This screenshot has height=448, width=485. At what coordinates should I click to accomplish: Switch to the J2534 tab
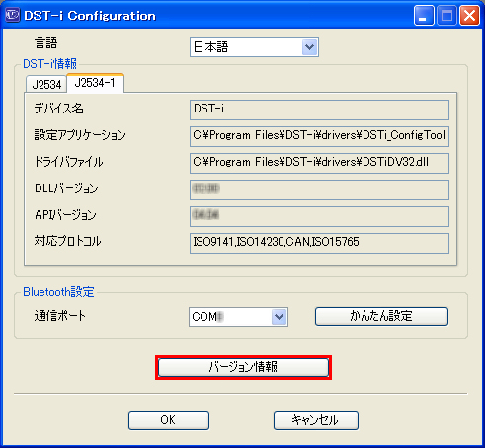(46, 85)
